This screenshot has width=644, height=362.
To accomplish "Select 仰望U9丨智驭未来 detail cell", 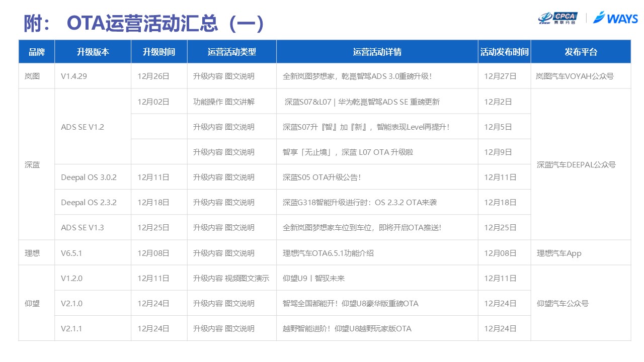I will (x=377, y=278).
